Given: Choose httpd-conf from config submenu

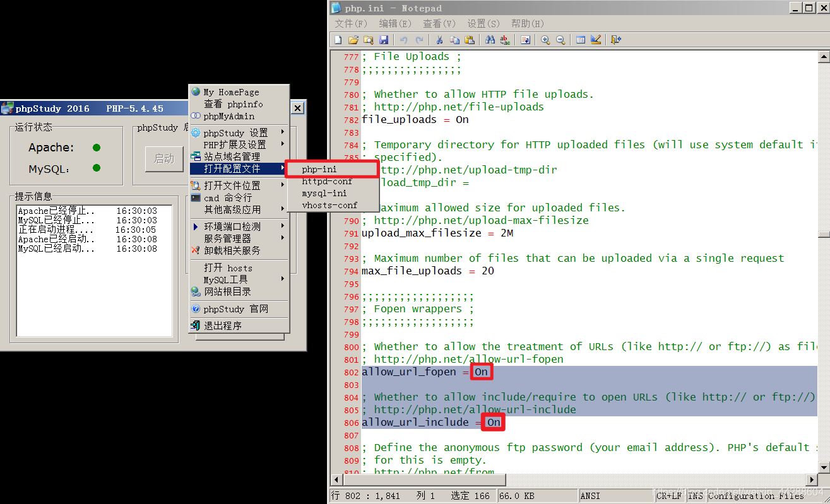Looking at the screenshot, I should pyautogui.click(x=332, y=181).
